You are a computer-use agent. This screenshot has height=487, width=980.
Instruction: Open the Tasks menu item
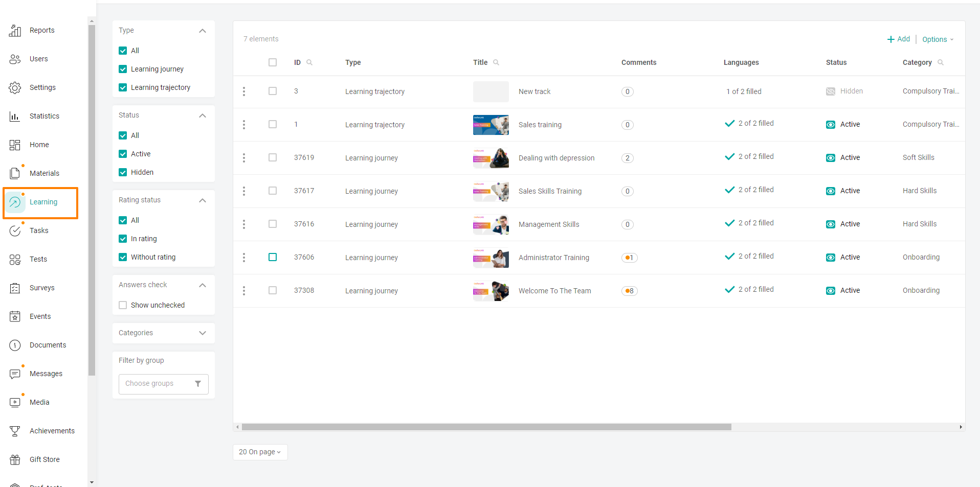click(39, 231)
